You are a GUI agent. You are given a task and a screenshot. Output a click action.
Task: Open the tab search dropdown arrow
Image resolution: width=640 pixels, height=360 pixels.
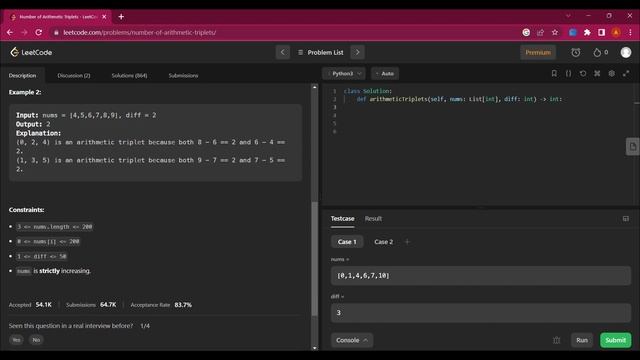[568, 16]
